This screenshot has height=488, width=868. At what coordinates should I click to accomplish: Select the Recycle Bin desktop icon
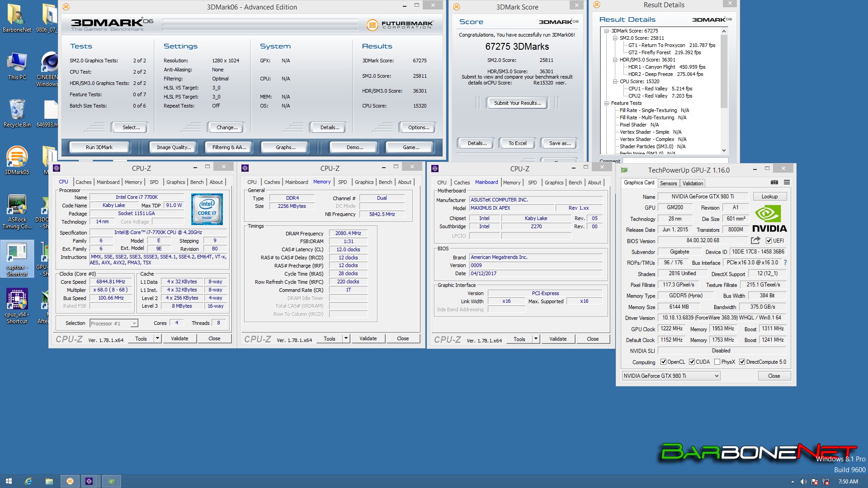[17, 113]
